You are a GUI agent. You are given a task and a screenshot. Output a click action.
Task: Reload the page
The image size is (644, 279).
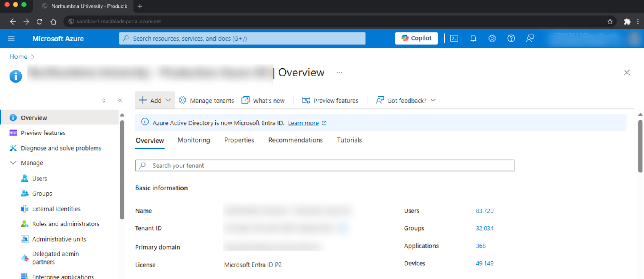39,21
